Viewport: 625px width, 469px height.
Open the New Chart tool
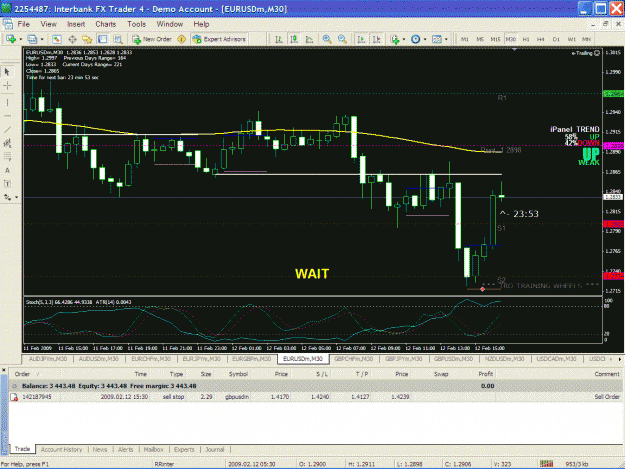coord(10,39)
